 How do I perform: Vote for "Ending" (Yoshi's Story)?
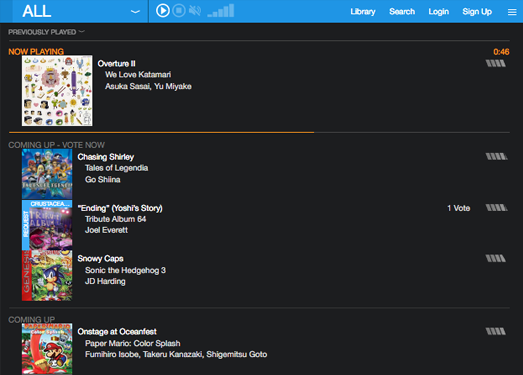pos(120,208)
